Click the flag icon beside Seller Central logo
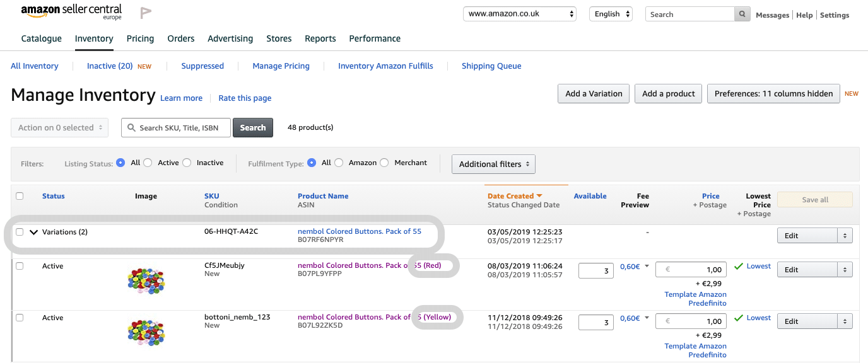 [x=146, y=13]
